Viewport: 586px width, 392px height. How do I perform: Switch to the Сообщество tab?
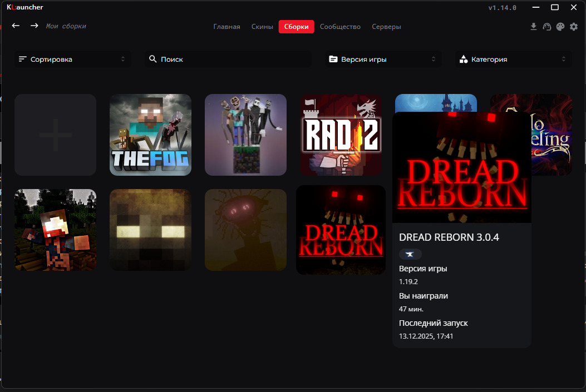coord(340,27)
